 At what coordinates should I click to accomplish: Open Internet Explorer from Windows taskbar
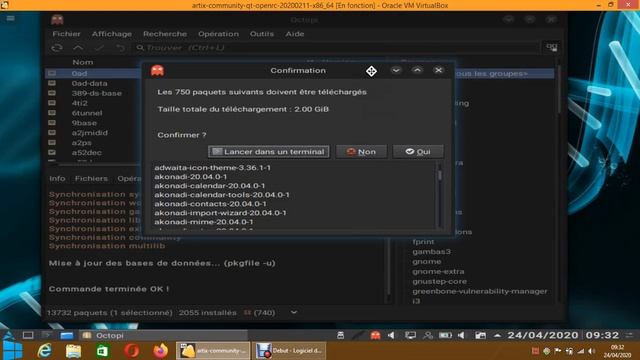(x=44, y=351)
